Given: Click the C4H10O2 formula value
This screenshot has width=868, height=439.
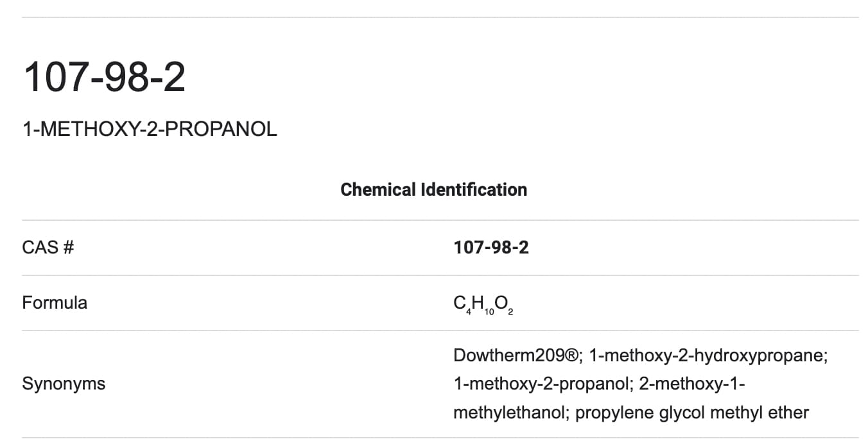Looking at the screenshot, I should point(483,304).
